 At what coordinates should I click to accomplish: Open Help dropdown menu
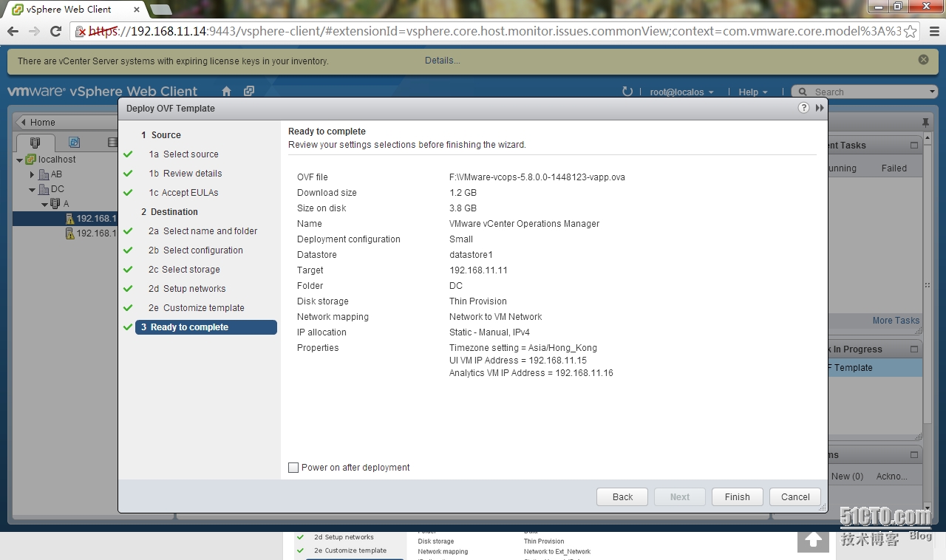click(x=752, y=92)
